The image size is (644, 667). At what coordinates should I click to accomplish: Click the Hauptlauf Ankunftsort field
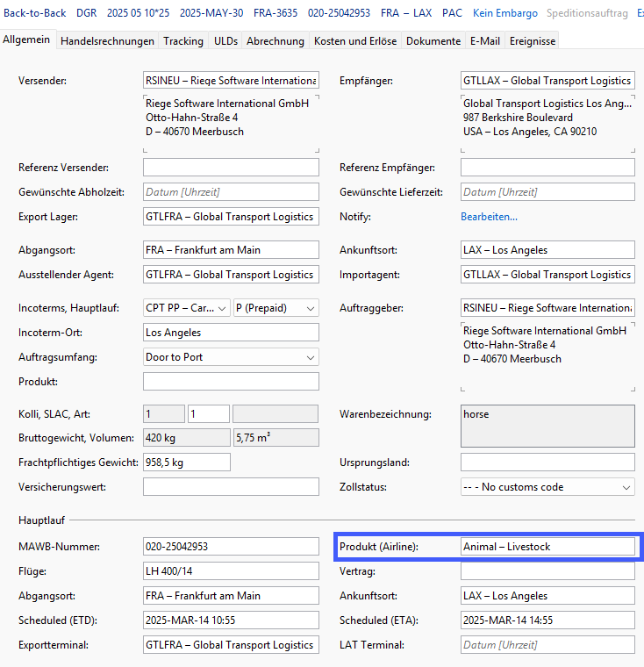click(547, 596)
